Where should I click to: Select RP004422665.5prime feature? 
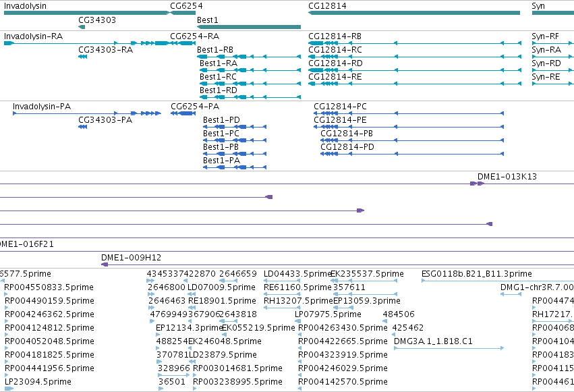(299, 348)
